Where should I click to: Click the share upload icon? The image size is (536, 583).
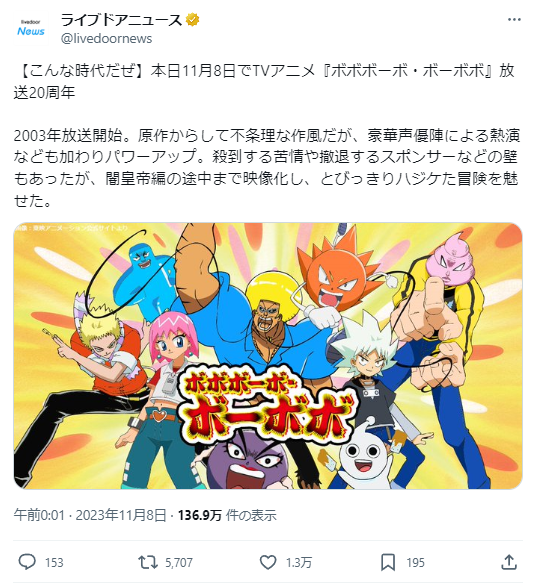[x=509, y=562]
